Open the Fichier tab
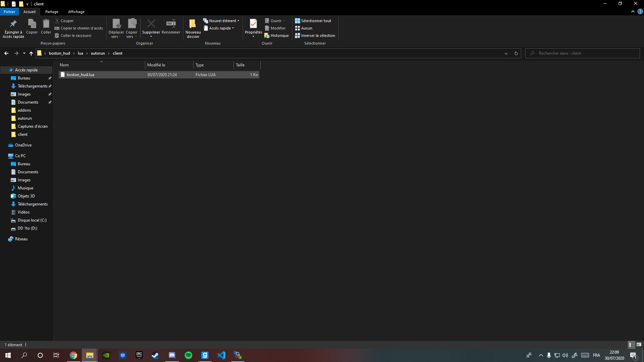The width and height of the screenshot is (644, 362). pos(9,12)
